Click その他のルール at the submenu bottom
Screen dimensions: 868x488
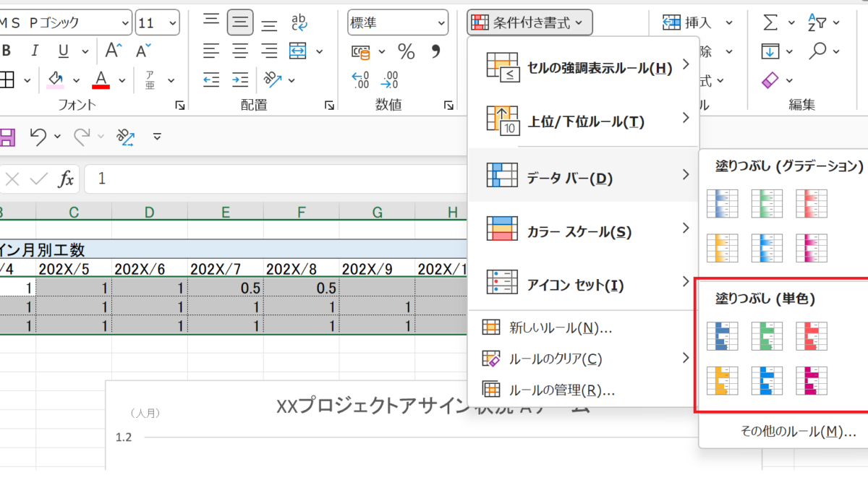point(798,432)
